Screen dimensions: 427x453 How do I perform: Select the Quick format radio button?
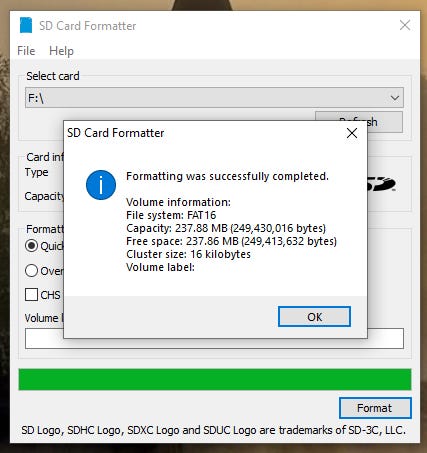click(x=31, y=246)
